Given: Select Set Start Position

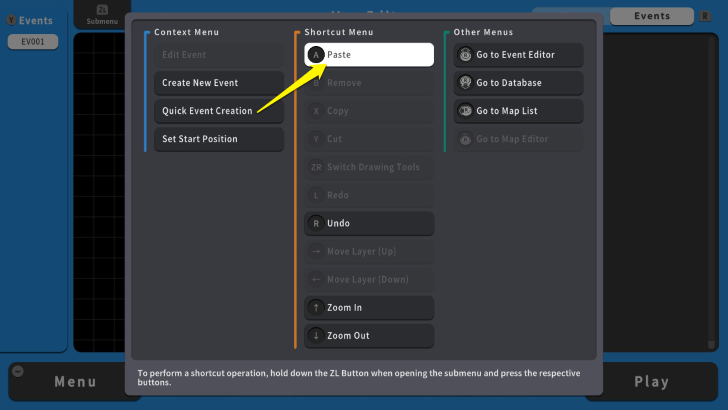Looking at the screenshot, I should coord(219,139).
